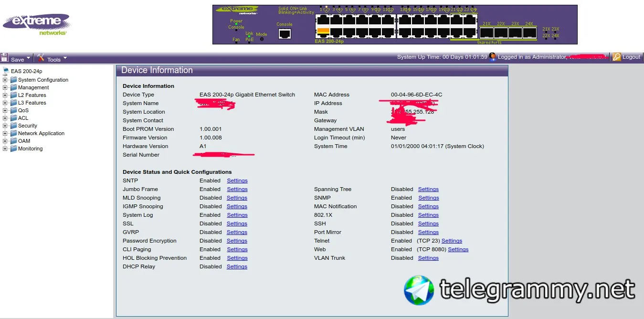Expand the Security tree node
Viewport: 644px width, 319px height.
coord(5,126)
